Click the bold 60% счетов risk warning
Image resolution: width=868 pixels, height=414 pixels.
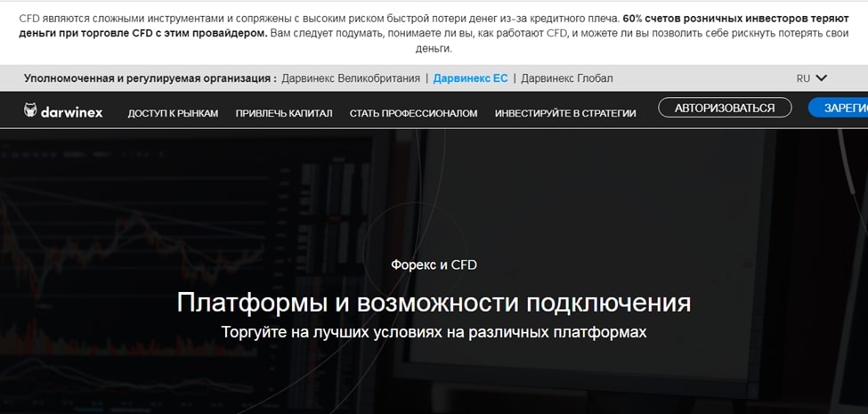pos(434,26)
